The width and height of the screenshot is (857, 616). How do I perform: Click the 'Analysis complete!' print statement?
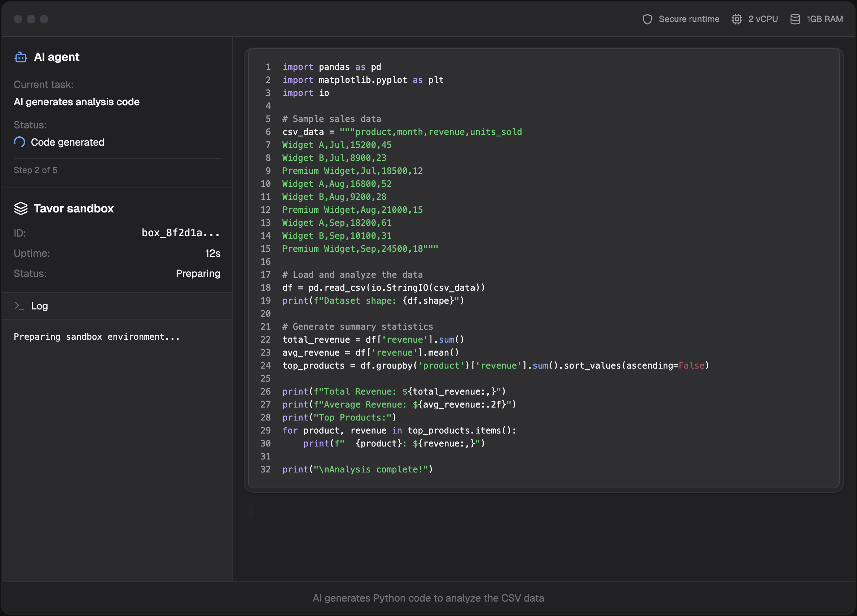pos(358,469)
